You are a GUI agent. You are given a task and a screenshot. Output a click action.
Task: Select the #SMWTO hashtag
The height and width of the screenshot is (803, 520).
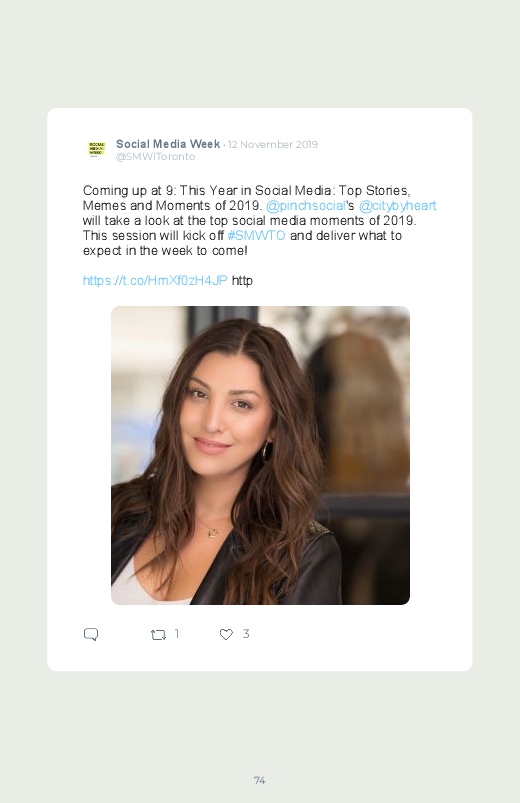tap(256, 236)
